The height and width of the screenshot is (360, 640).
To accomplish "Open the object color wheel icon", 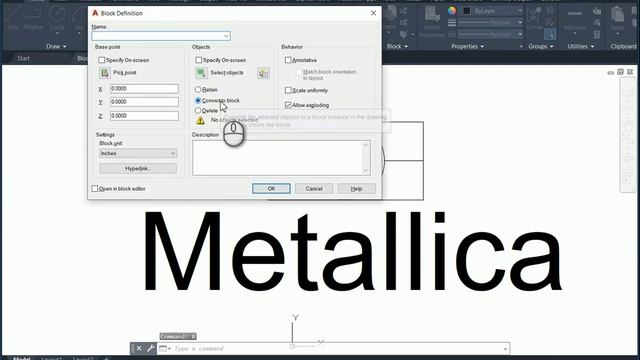I will click(x=452, y=11).
